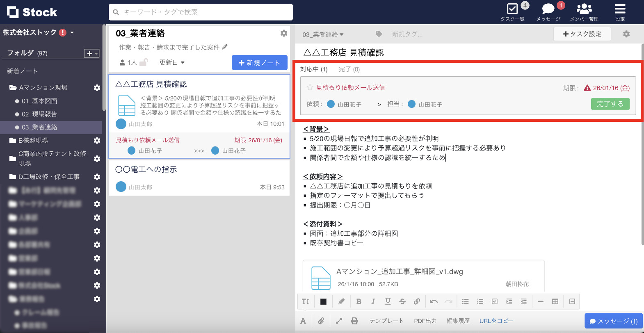Toggle bulleted list
The height and width of the screenshot is (333, 644).
click(x=466, y=301)
